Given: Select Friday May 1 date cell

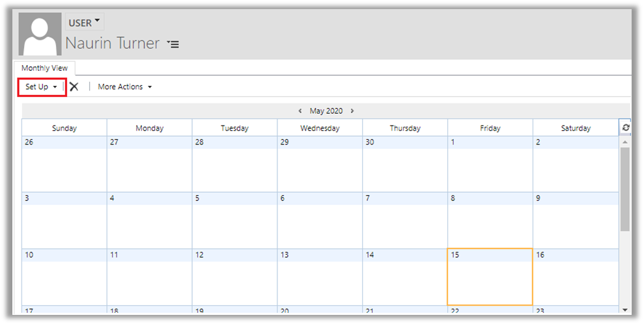Looking at the screenshot, I should point(490,163).
